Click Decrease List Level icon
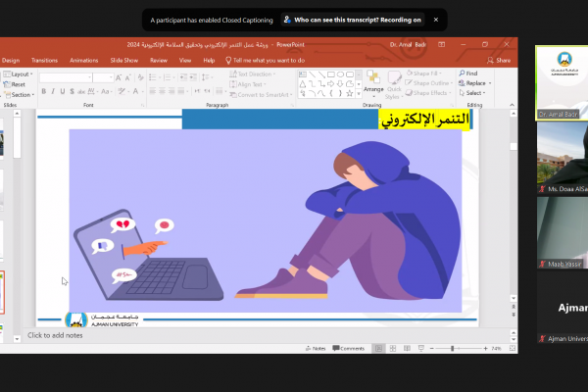588x392 pixels. [183, 77]
